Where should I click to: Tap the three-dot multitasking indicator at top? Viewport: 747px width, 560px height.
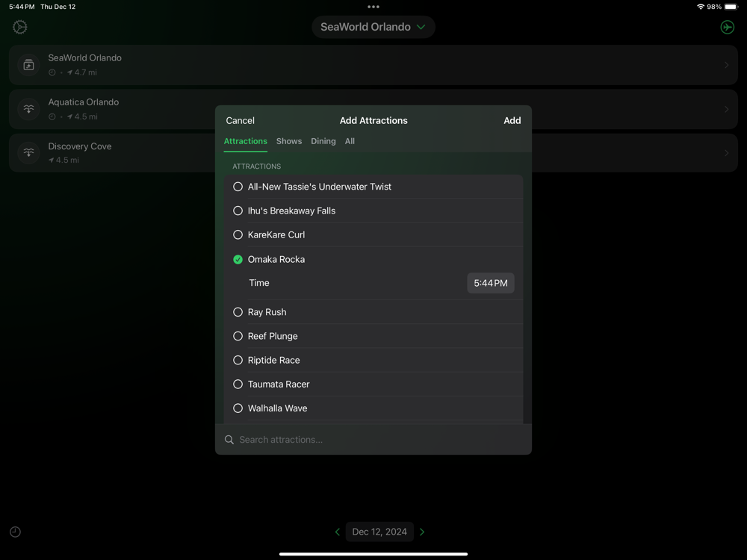[373, 7]
